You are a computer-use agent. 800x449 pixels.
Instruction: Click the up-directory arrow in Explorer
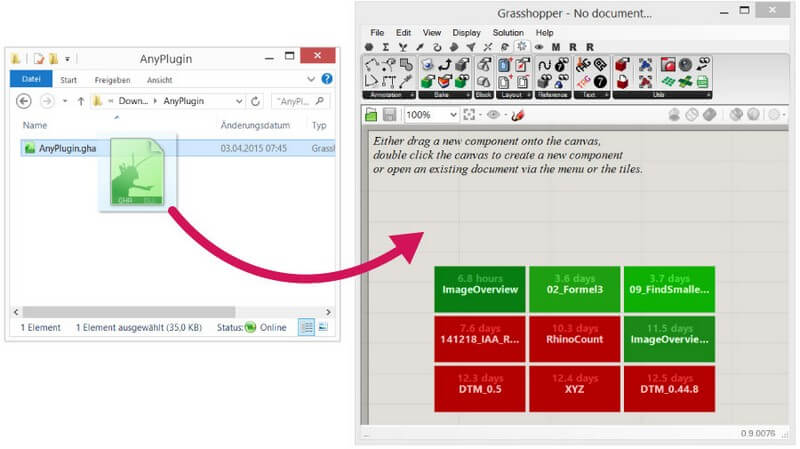tap(81, 101)
